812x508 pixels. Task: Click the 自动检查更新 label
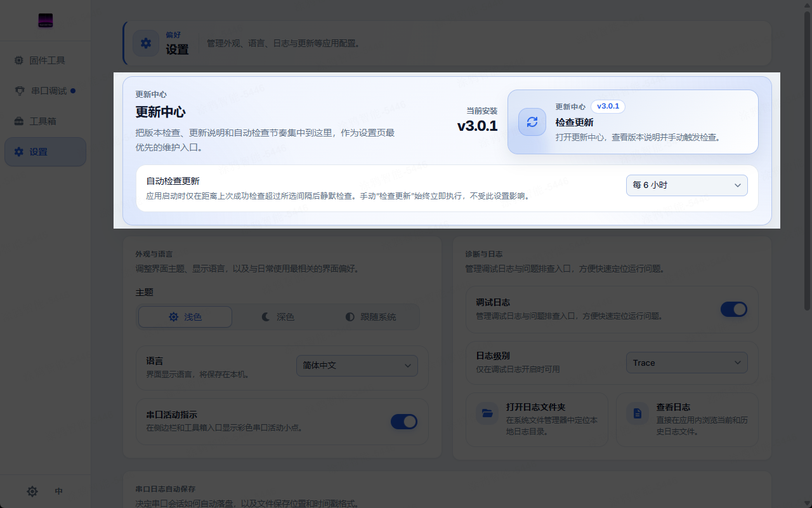pos(173,181)
